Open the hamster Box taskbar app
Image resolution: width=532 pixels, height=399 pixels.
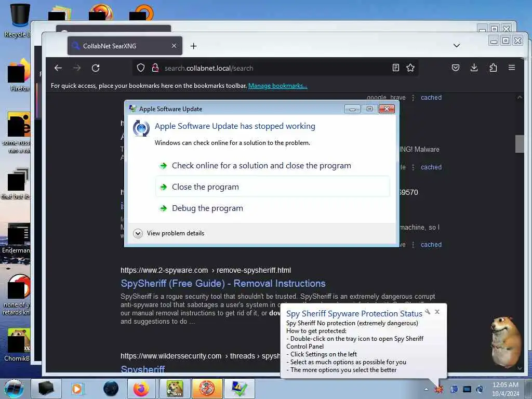click(x=175, y=389)
